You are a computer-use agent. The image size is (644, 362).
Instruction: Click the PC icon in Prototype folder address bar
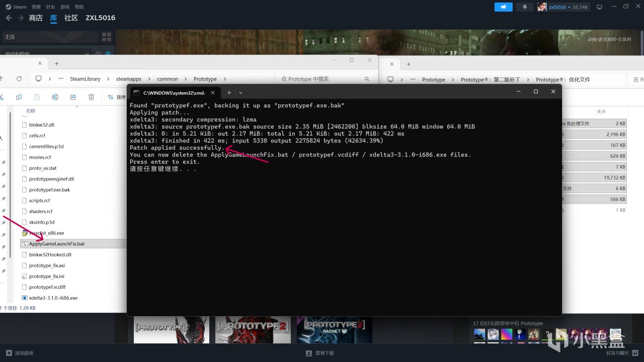point(38,79)
